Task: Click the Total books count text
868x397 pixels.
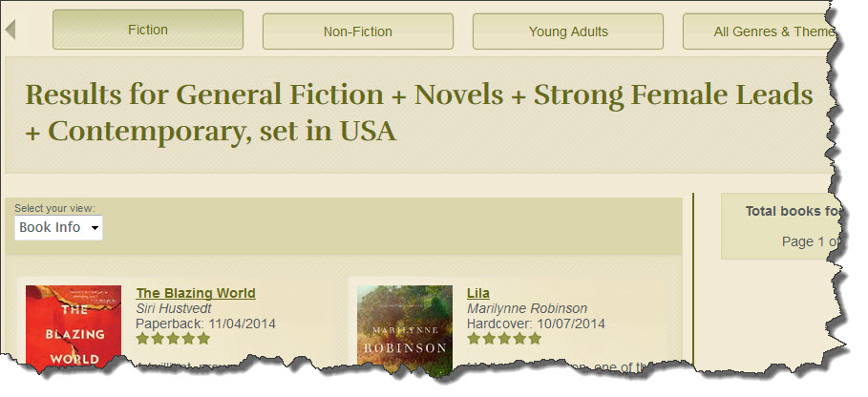Action: [793, 211]
